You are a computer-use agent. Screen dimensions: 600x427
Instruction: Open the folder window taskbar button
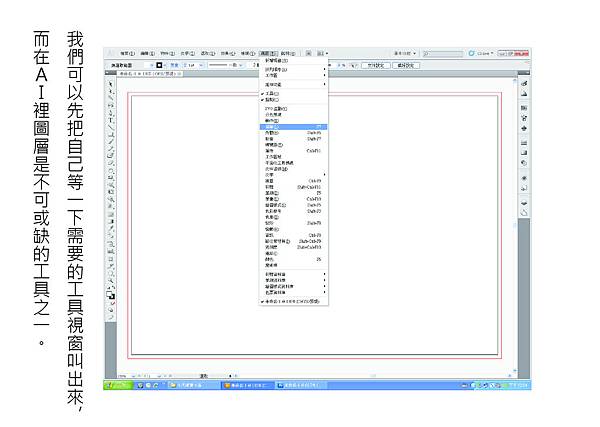pyautogui.click(x=193, y=385)
